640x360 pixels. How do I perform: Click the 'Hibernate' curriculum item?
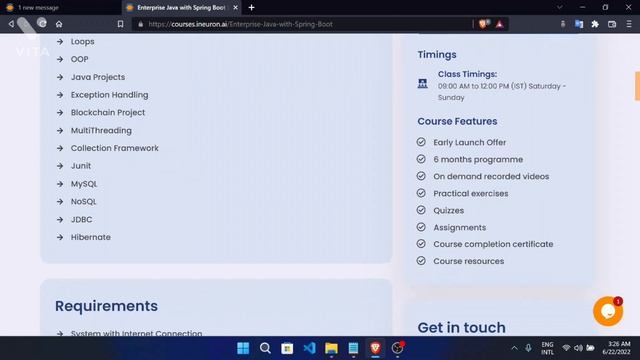(x=91, y=237)
